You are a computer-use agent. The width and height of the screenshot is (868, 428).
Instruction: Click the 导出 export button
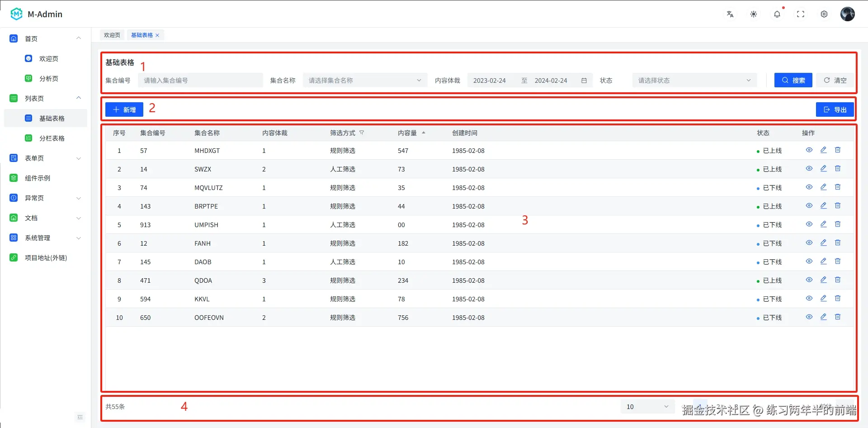point(835,109)
